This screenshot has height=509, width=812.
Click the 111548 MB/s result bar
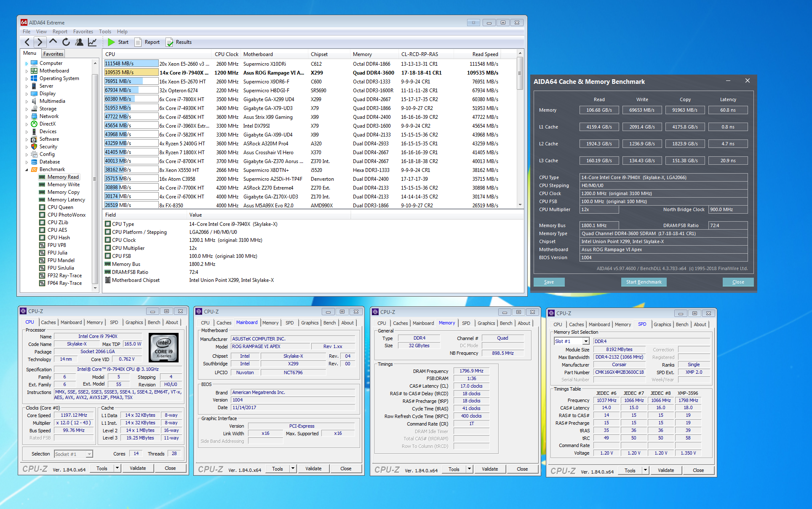131,64
